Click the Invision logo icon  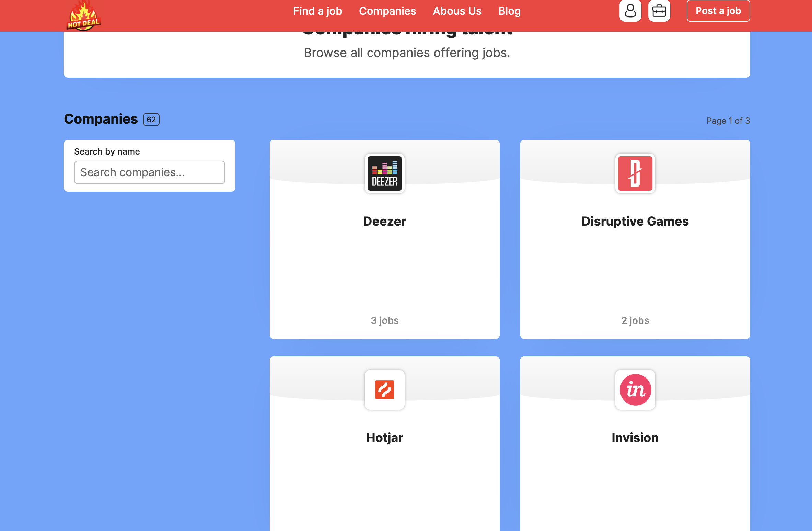coord(635,389)
